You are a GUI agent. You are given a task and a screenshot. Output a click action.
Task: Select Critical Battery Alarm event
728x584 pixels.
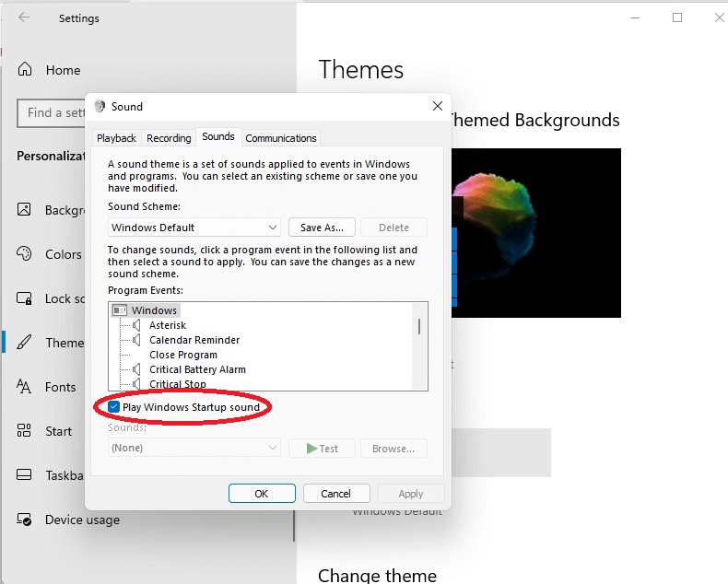pos(198,369)
